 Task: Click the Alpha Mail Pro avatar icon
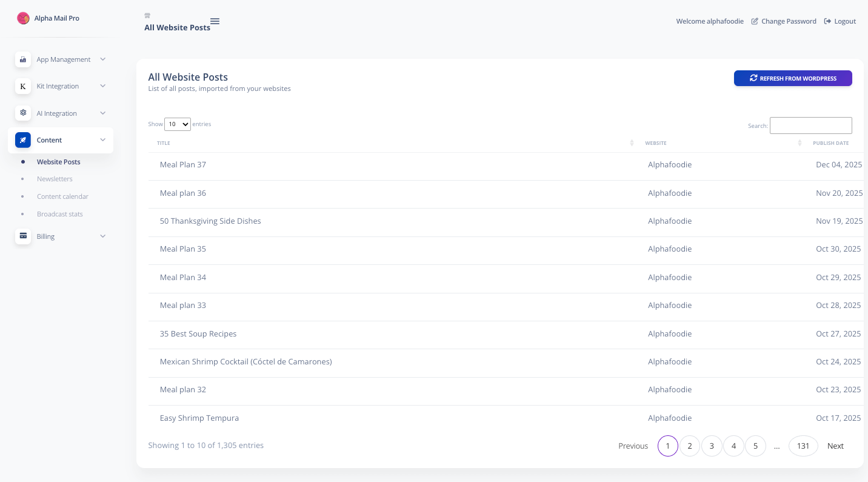(x=23, y=18)
